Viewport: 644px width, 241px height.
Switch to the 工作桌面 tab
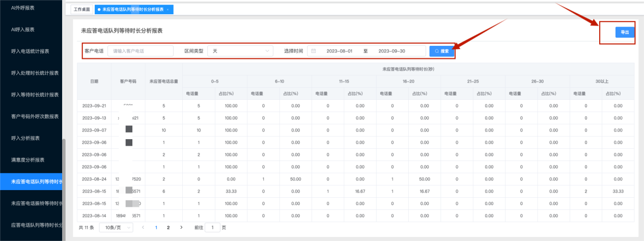[x=81, y=10]
